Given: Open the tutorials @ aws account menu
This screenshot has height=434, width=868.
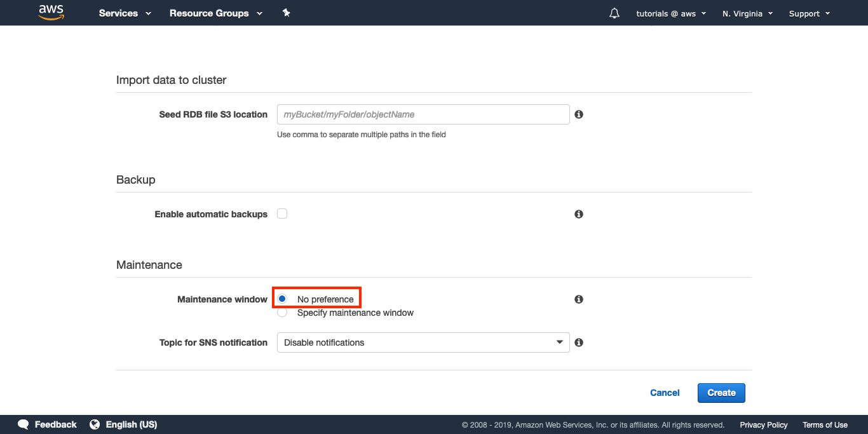Looking at the screenshot, I should [671, 13].
